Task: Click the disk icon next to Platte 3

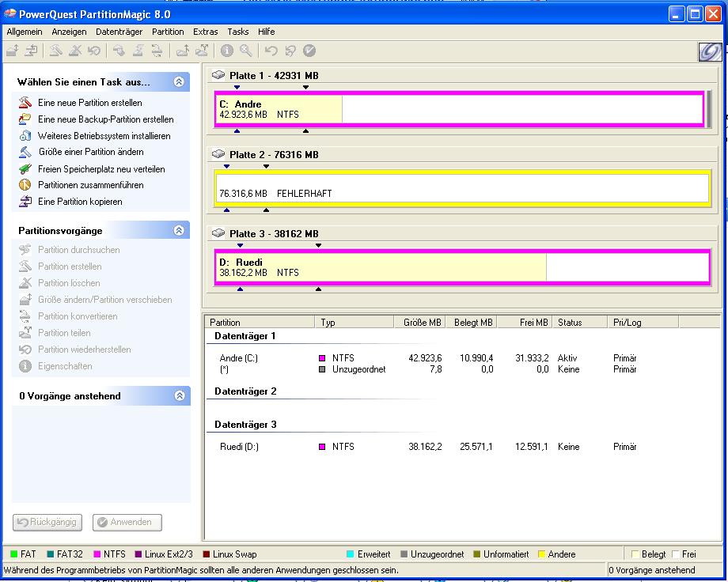Action: tap(218, 232)
